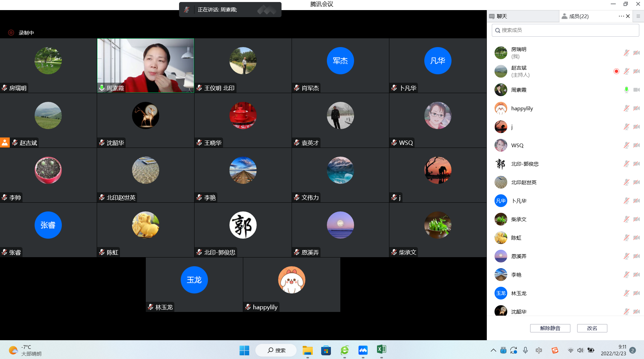Image resolution: width=644 pixels, height=359 pixels.
Task: Toggle microphone icon for 房瑞明 in member list
Action: click(626, 53)
